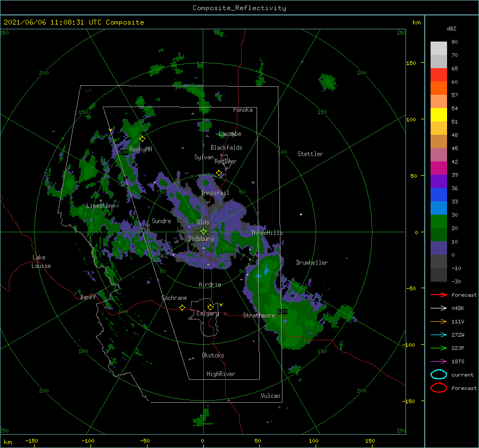Click the ThreeHills label
The height and width of the screenshot is (448, 479).
(267, 233)
